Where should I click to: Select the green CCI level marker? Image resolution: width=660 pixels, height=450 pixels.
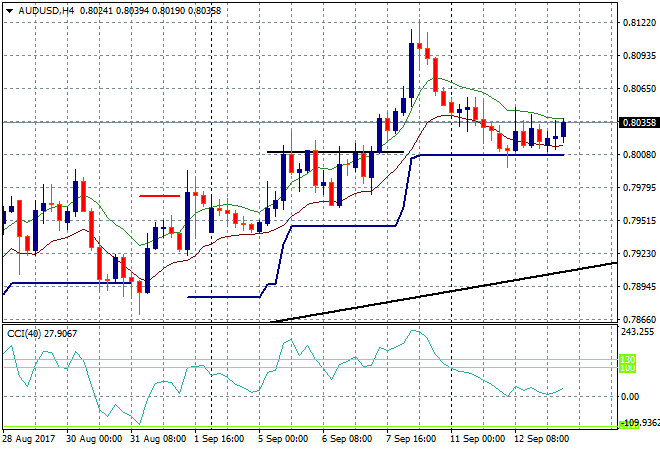(x=629, y=362)
